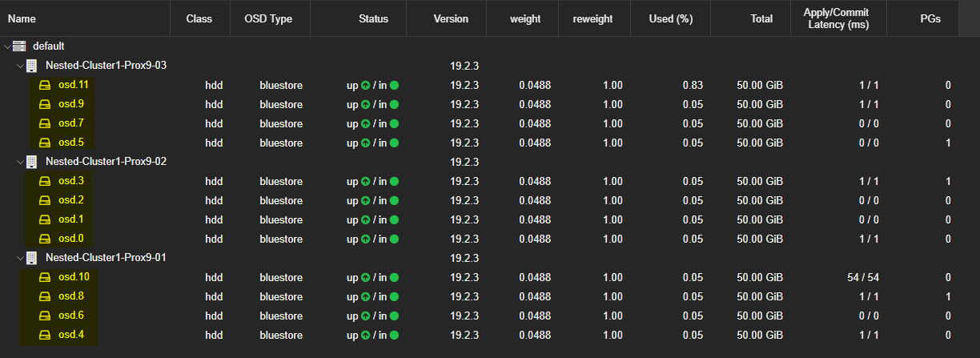The width and height of the screenshot is (980, 358).
Task: Select the osd.11 tree row
Action: tap(490, 84)
